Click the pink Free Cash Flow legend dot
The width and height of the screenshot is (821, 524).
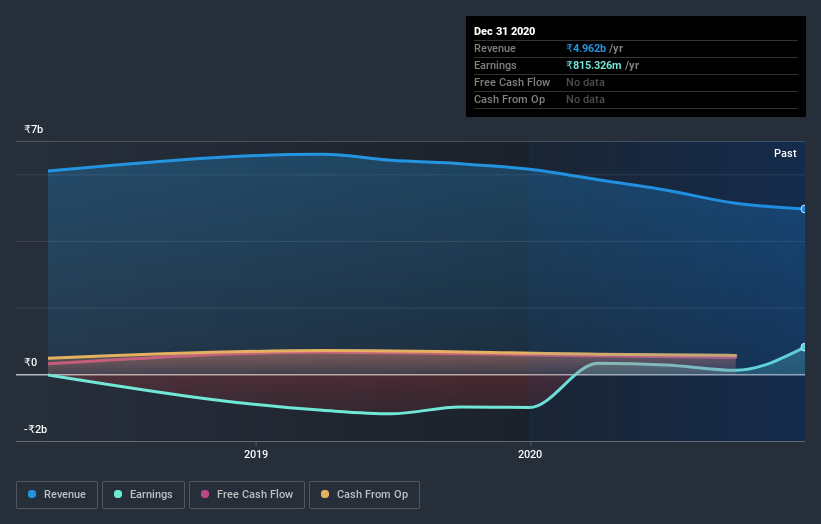(x=205, y=494)
